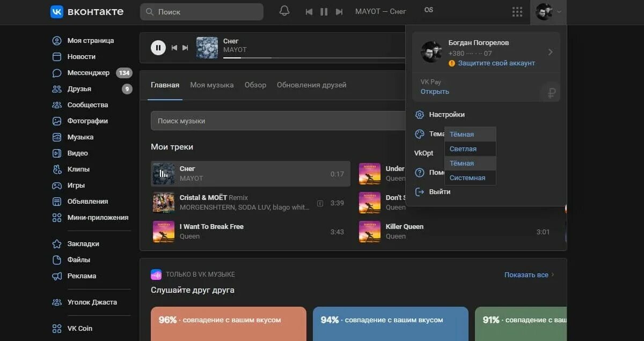The image size is (644, 341).
Task: Open the VK services grid icon
Action: 517,12
